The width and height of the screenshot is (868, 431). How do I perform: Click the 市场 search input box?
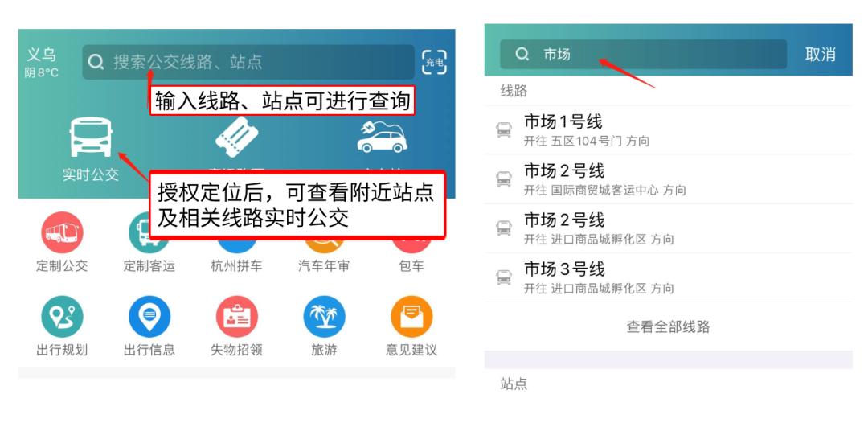643,55
